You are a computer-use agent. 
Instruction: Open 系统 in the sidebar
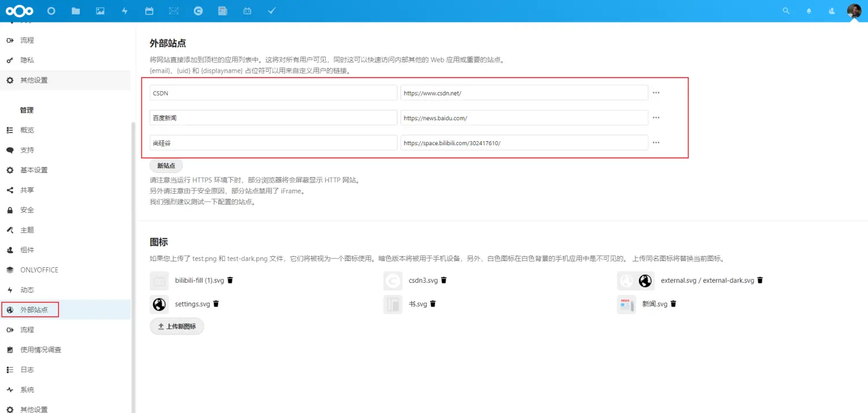65,389
